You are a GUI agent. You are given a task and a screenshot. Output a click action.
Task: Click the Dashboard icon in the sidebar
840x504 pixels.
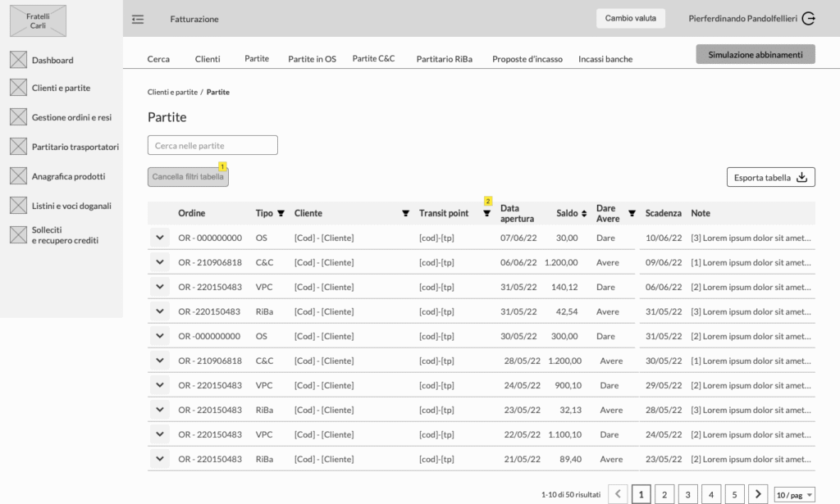[x=18, y=60]
